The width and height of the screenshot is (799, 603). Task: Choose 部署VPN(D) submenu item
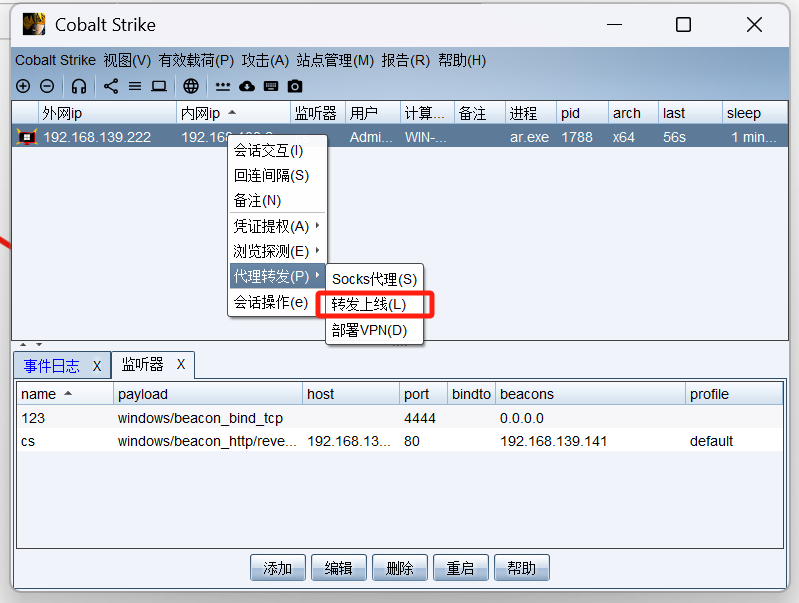tap(375, 330)
